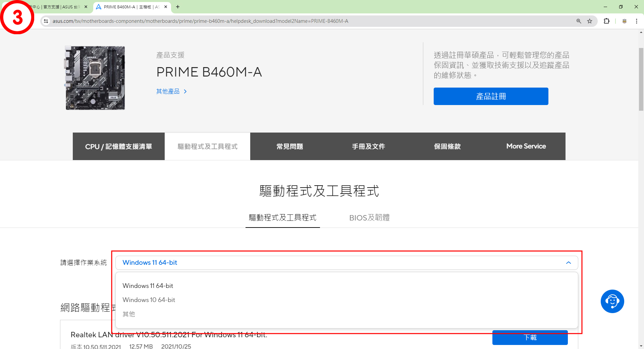Click the scrollbar down arrow
Viewport: 644px width, 349px height.
(x=641, y=346)
